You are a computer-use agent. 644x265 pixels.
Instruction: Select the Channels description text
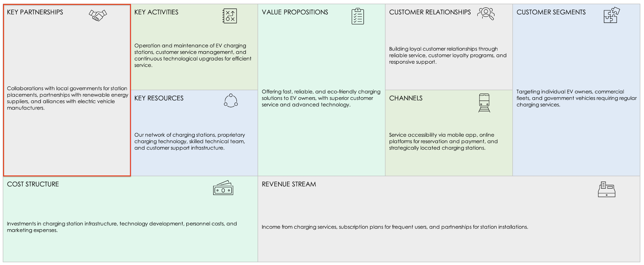pos(443,141)
